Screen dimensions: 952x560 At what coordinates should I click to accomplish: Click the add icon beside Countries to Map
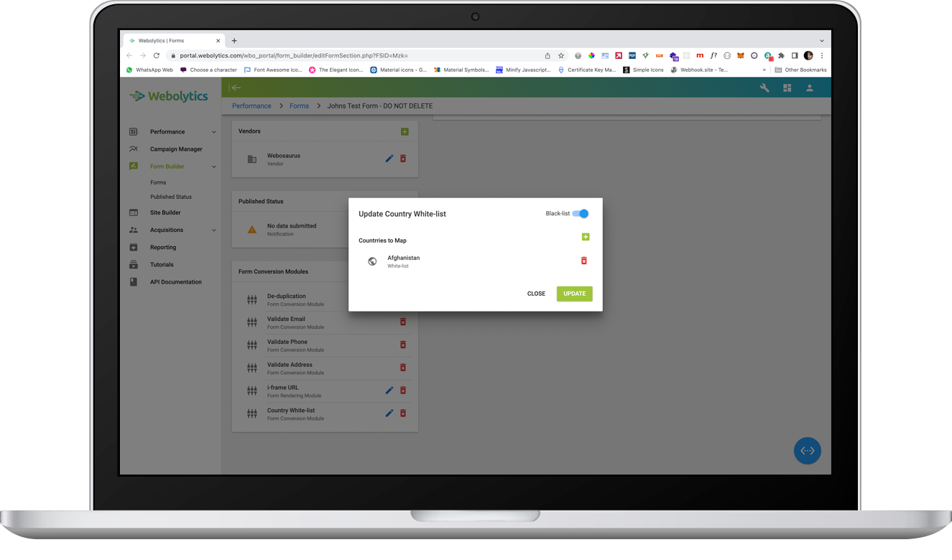coord(586,236)
